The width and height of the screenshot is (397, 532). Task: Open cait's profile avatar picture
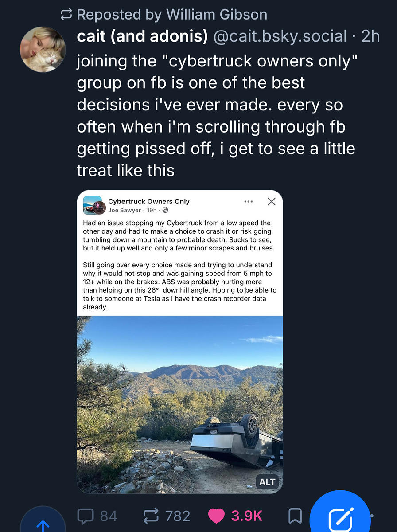tap(43, 49)
